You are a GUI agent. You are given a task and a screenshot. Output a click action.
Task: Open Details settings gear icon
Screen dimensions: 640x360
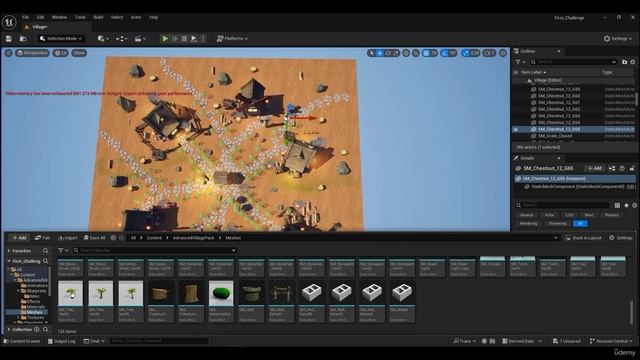pyautogui.click(x=634, y=205)
